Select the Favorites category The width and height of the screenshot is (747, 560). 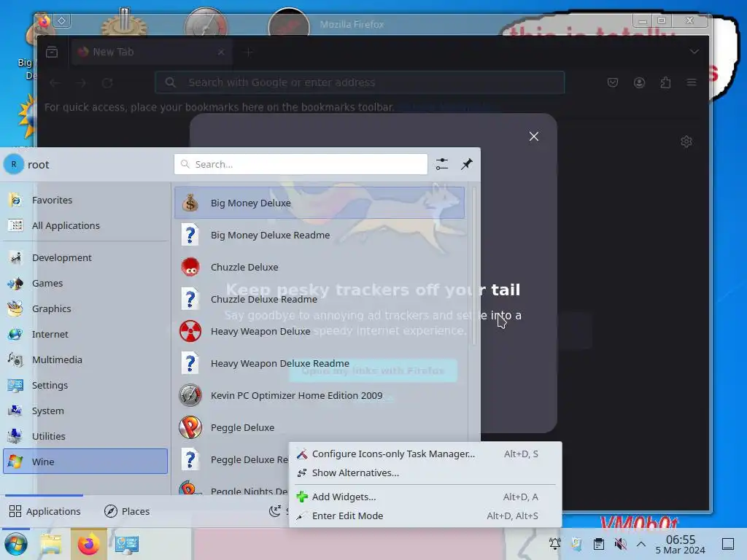(85, 200)
